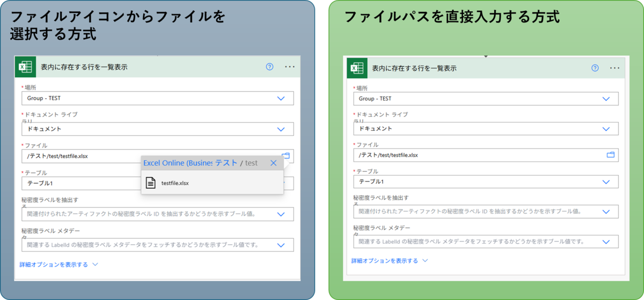Viewport: 644px width, 300px height.
Task: Click the Group - TEST value on the left card
Action: tap(44, 98)
